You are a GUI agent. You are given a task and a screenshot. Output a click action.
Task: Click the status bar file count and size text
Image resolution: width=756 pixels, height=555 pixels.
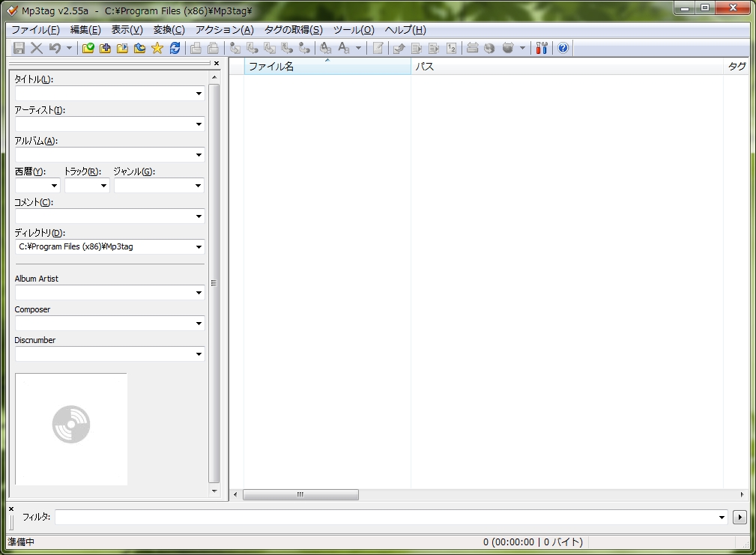[533, 542]
